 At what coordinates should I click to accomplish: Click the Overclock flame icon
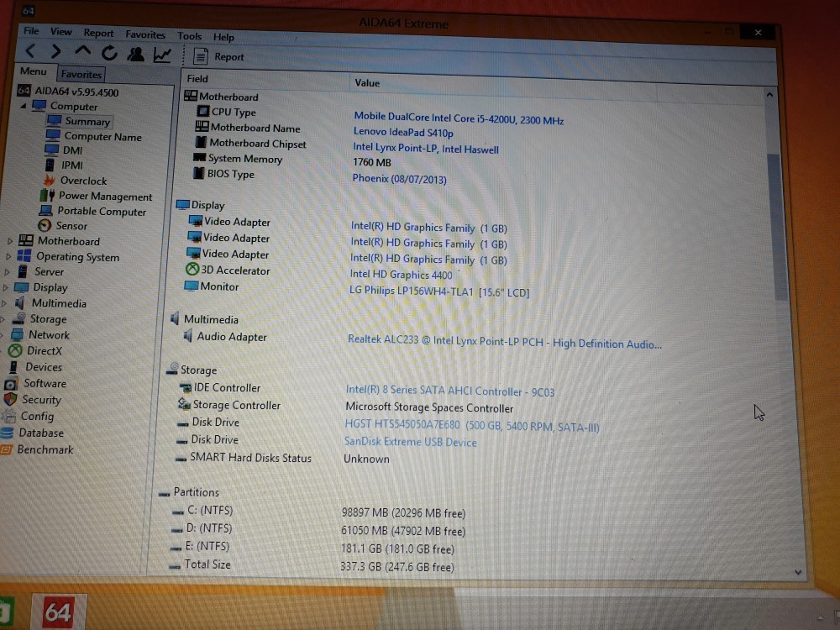pos(50,180)
